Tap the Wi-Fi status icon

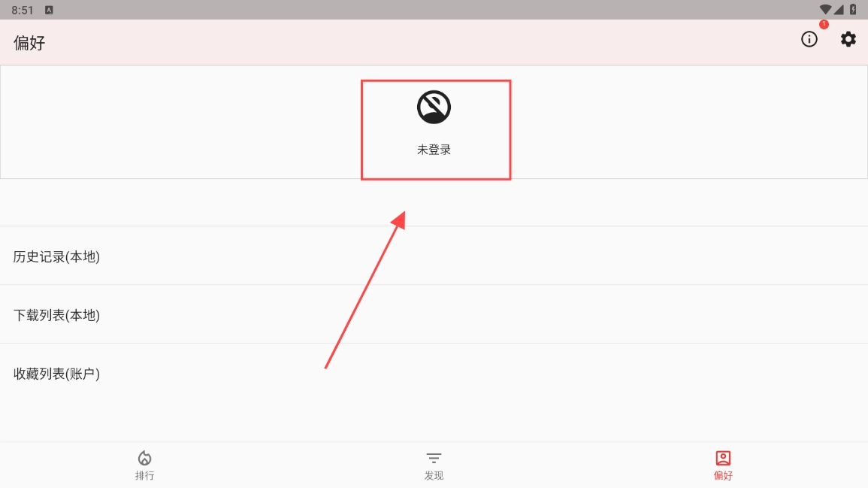(x=825, y=10)
